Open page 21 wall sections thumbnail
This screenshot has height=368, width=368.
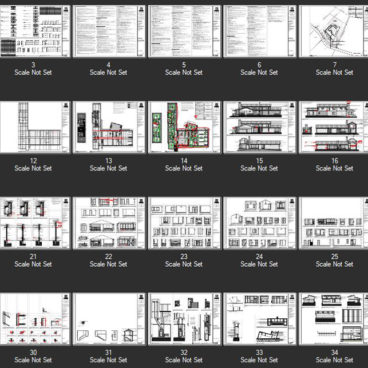(x=35, y=223)
